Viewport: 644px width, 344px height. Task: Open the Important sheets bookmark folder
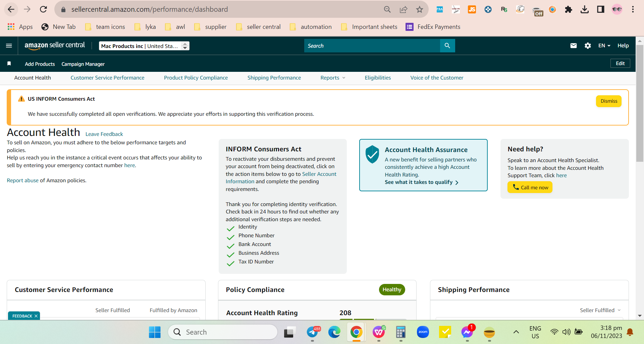tap(369, 27)
